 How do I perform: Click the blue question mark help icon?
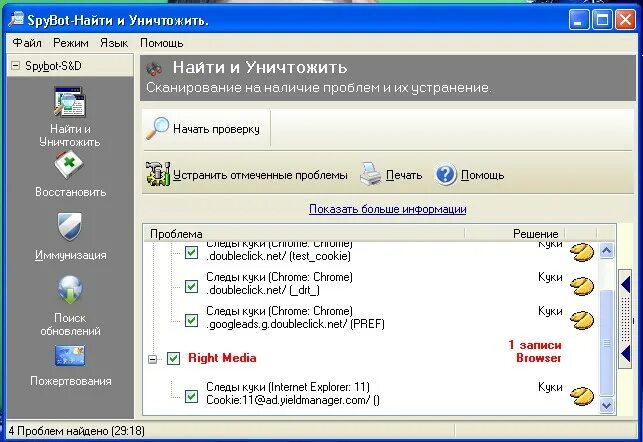tap(445, 175)
